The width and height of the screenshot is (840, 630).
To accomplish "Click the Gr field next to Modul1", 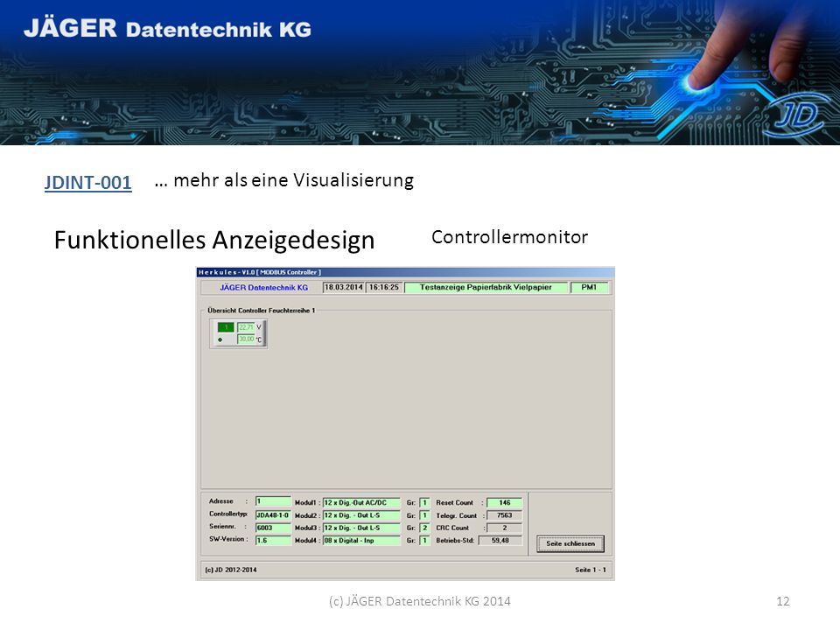I will (424, 503).
